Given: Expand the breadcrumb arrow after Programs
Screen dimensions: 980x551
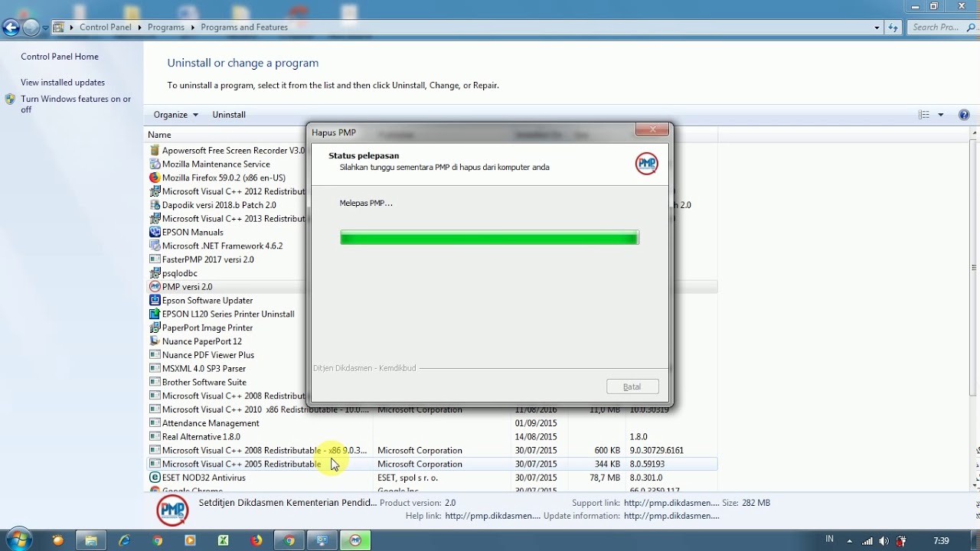Looking at the screenshot, I should [193, 28].
